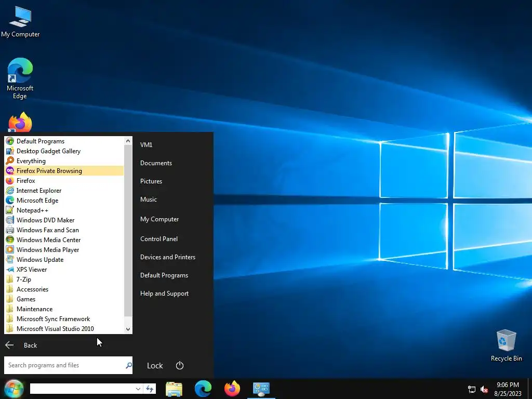Image resolution: width=532 pixels, height=399 pixels.
Task: Open Pictures from Start menu
Action: (x=151, y=181)
